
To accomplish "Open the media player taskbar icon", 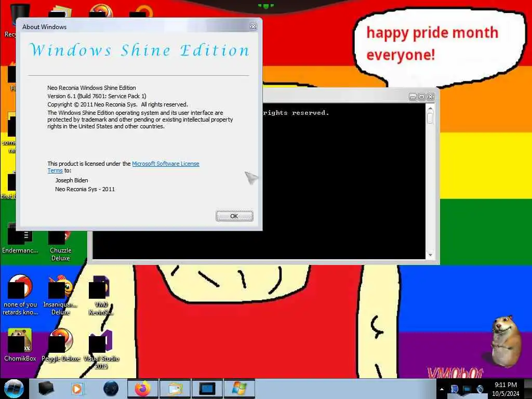I will pyautogui.click(x=77, y=389).
